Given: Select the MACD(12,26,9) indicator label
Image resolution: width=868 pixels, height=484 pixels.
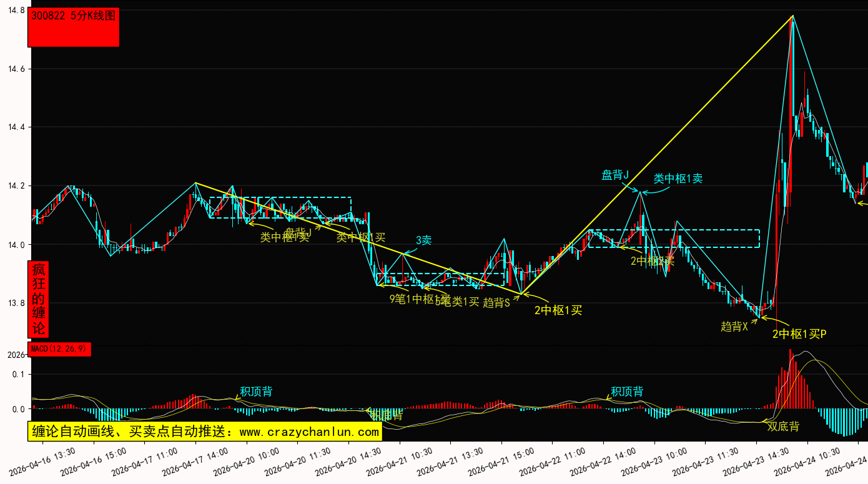Looking at the screenshot, I should click(59, 349).
